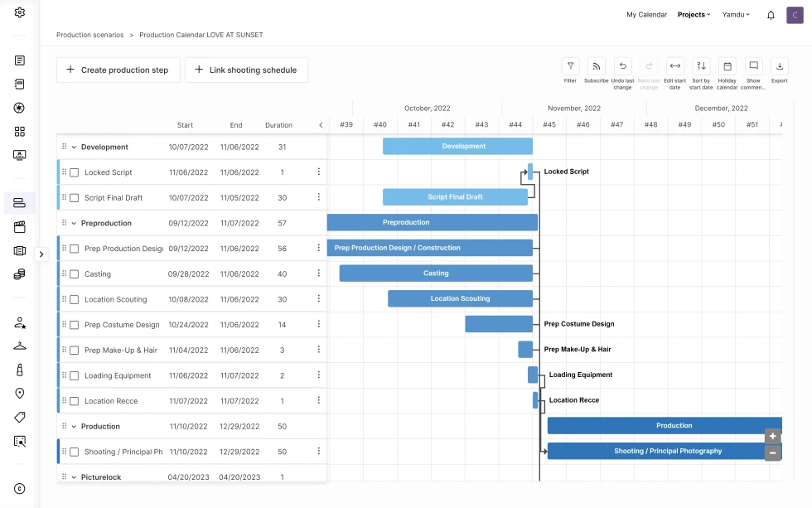
Task: Collapse the Development group
Action: click(x=74, y=147)
